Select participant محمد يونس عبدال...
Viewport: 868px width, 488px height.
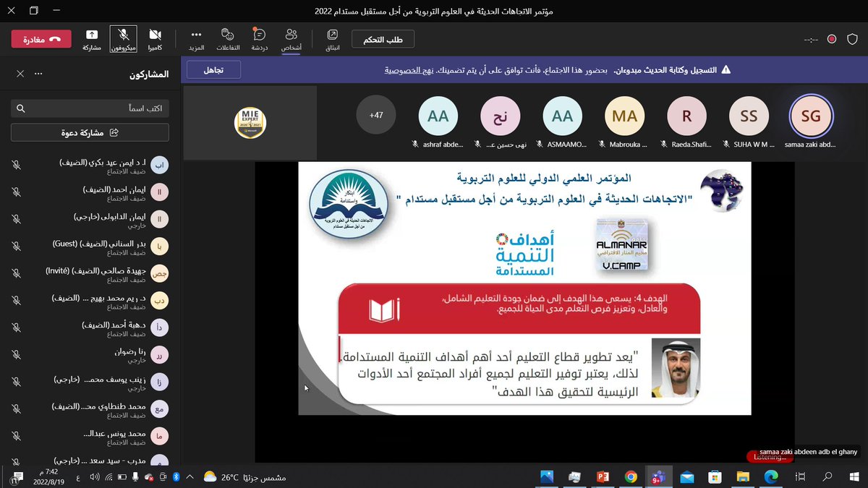coord(90,437)
